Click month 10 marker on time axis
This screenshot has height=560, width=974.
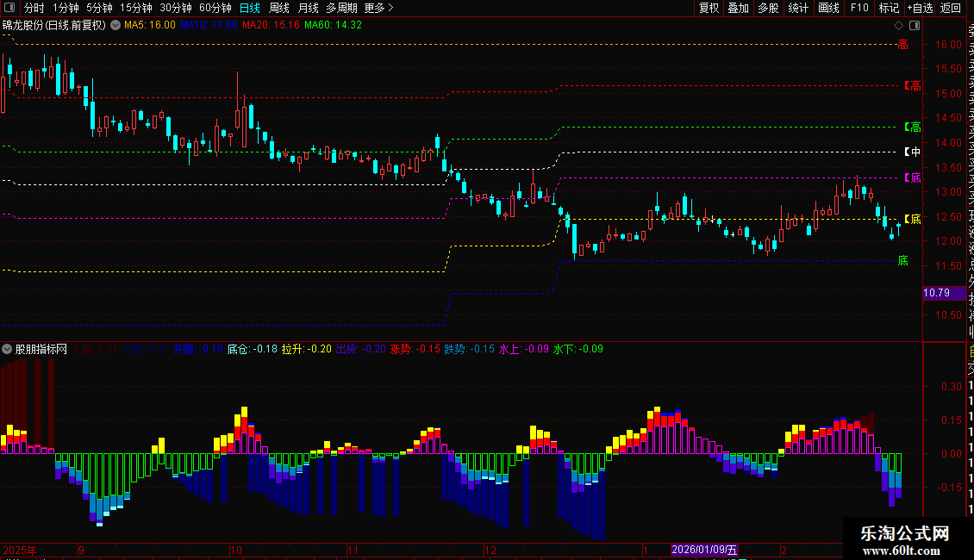[236, 551]
